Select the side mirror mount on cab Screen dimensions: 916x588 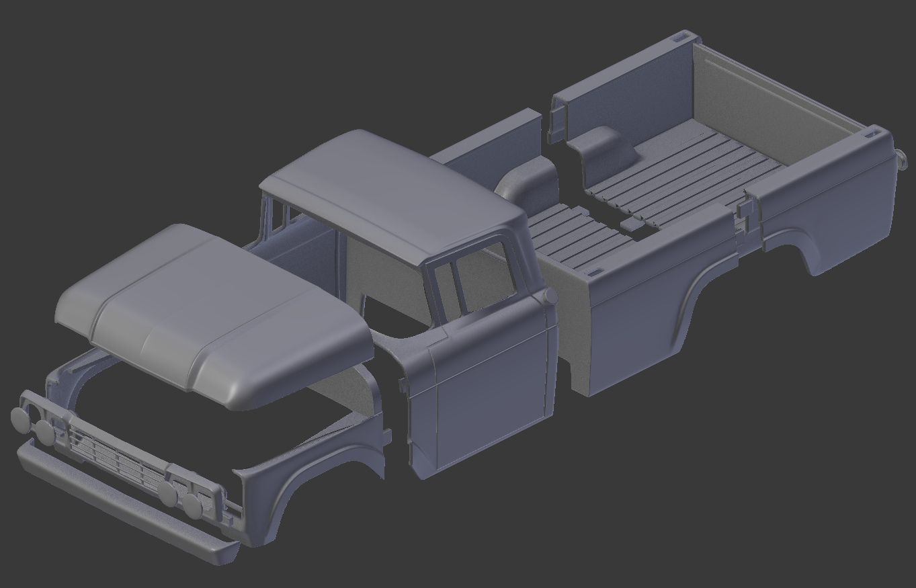click(550, 297)
